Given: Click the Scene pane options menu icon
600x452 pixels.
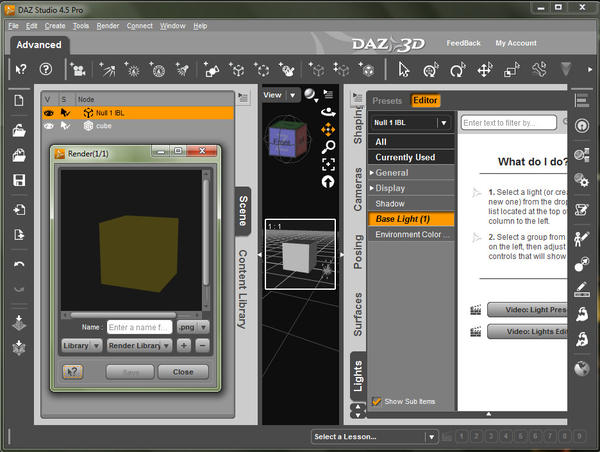Looking at the screenshot, I should coord(243,98).
